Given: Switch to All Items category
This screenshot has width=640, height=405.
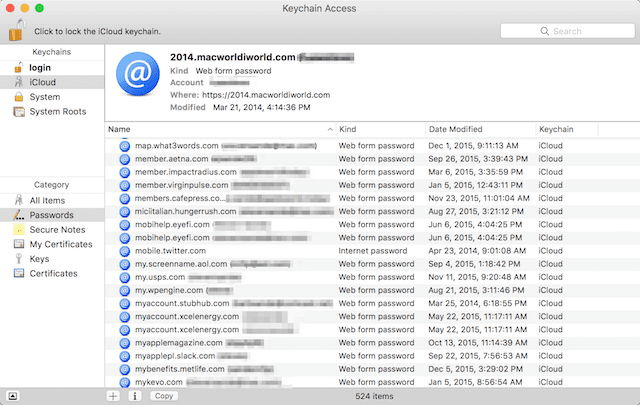Looking at the screenshot, I should tap(48, 200).
